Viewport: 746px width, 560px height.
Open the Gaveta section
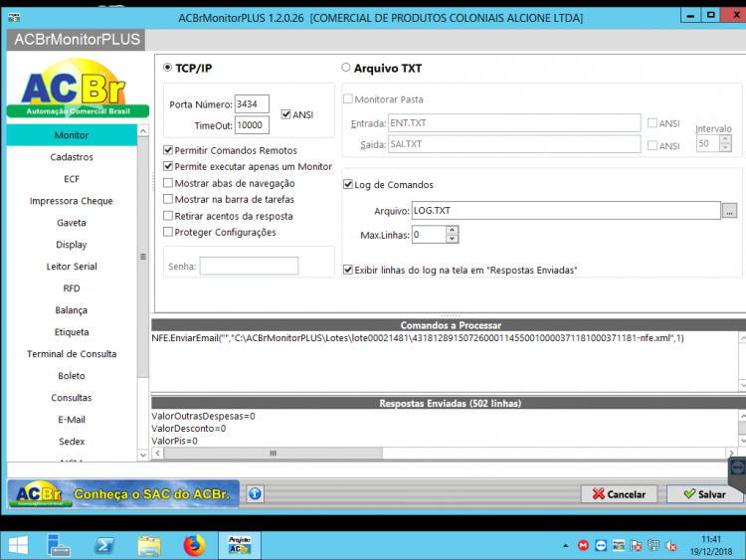(x=72, y=223)
